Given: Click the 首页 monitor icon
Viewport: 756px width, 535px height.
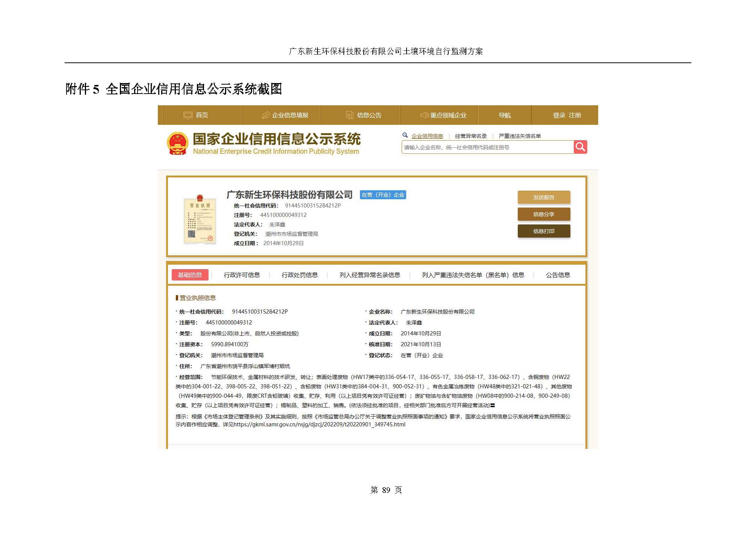Looking at the screenshot, I should pos(187,115).
